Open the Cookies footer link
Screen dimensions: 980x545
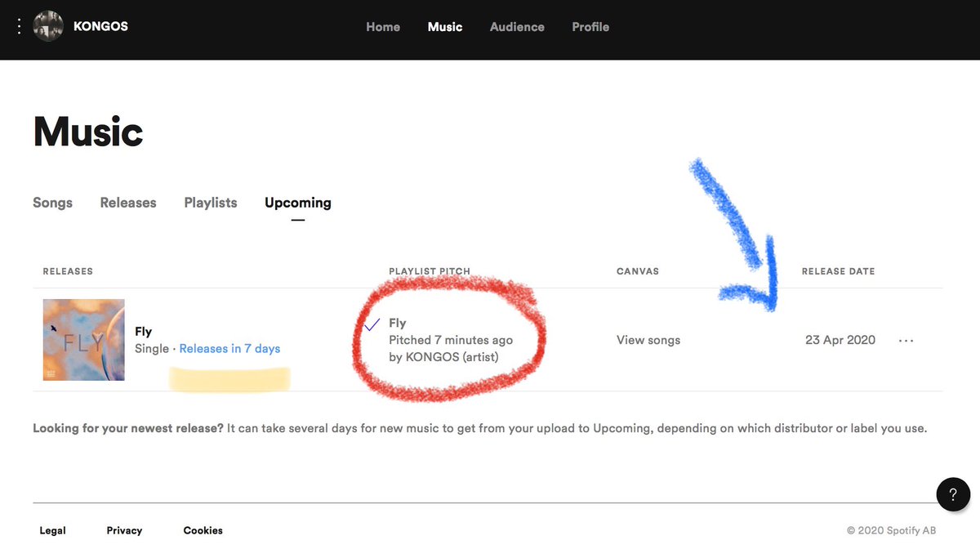[x=203, y=530]
